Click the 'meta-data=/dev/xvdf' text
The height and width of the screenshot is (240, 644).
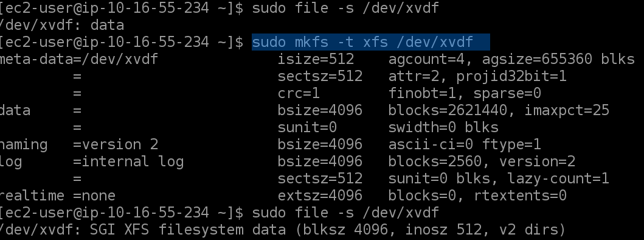coord(79,59)
